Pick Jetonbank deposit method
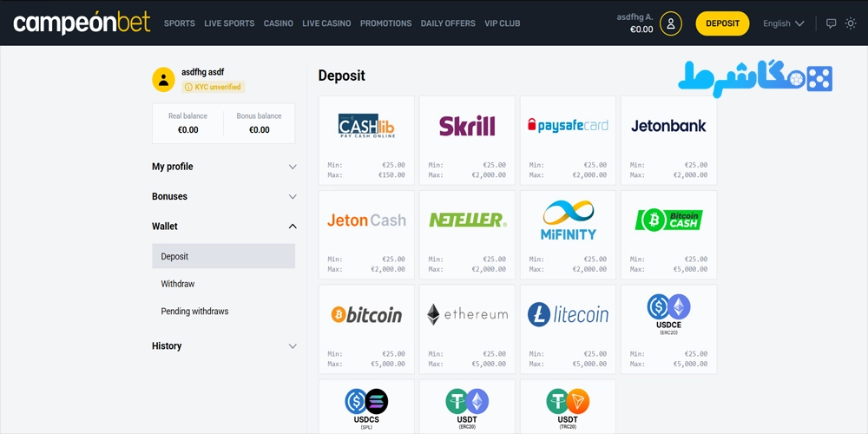 point(668,141)
